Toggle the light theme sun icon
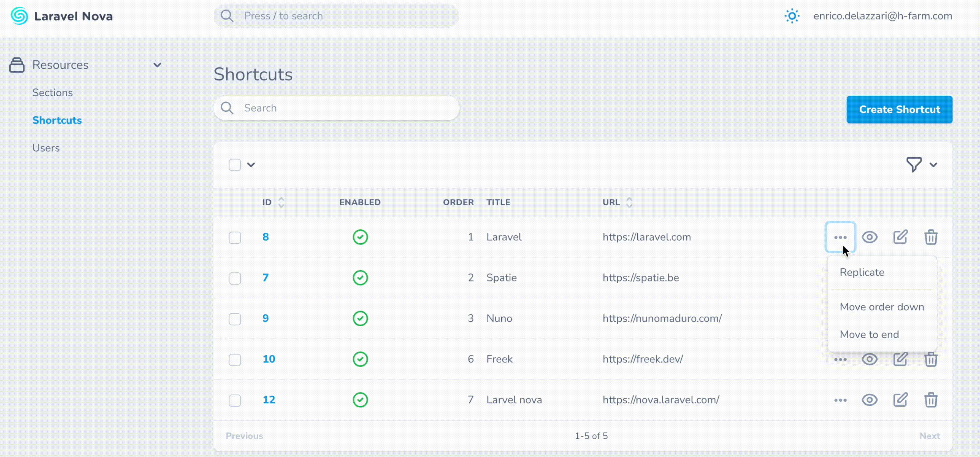 [792, 16]
